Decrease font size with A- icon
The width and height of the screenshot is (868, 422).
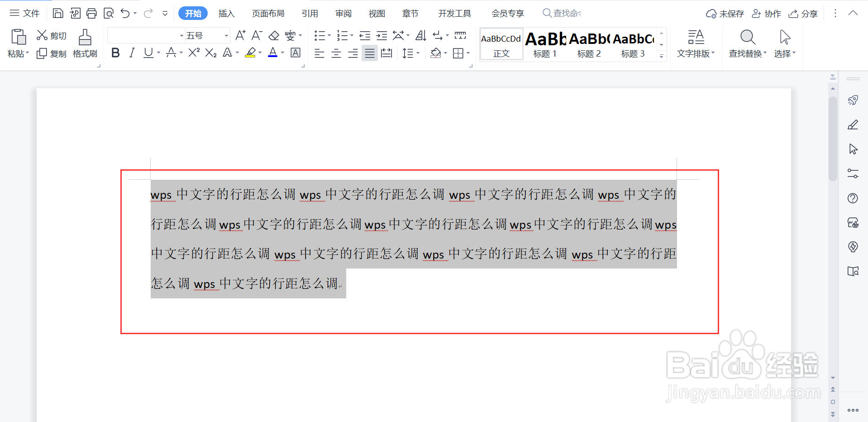[257, 35]
